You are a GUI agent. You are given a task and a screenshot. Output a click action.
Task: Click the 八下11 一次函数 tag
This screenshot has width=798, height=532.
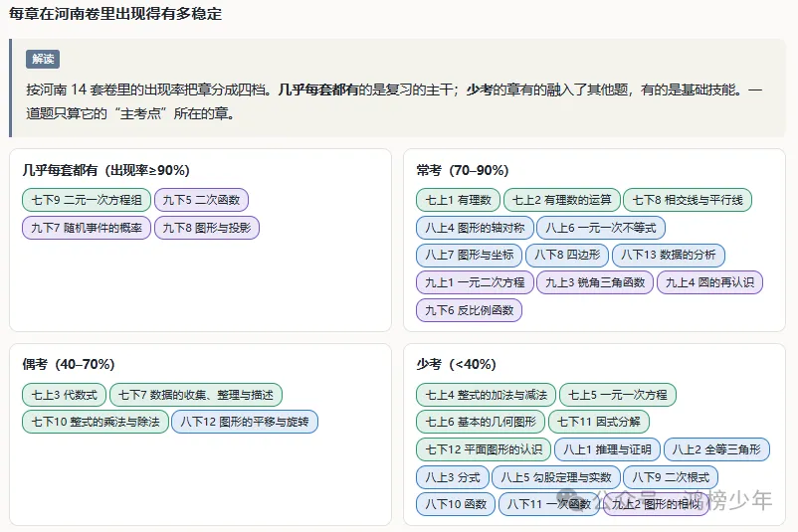548,504
